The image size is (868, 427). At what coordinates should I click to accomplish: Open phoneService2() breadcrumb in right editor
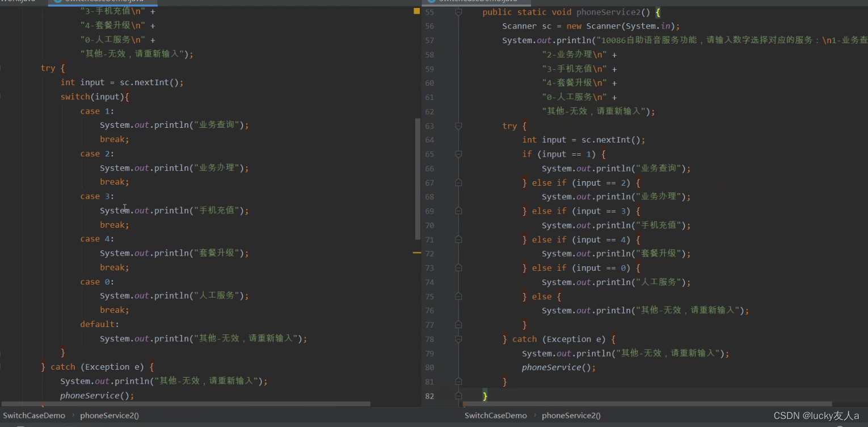click(571, 416)
